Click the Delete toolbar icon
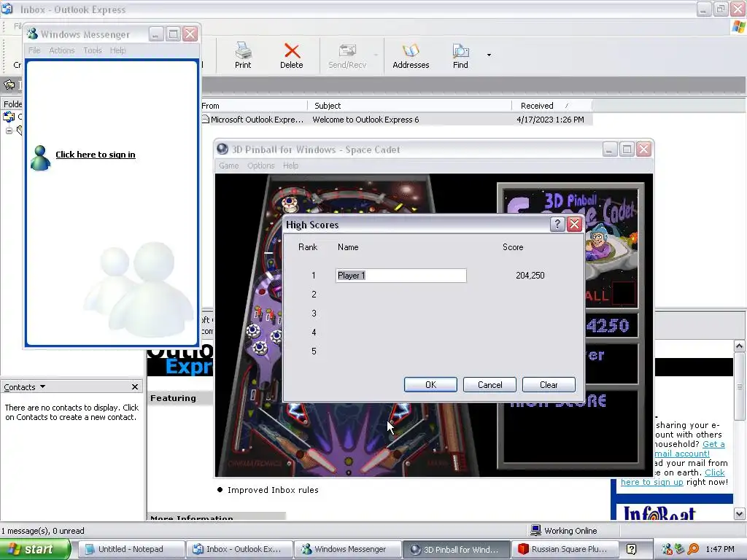This screenshot has width=747, height=560. [292, 55]
